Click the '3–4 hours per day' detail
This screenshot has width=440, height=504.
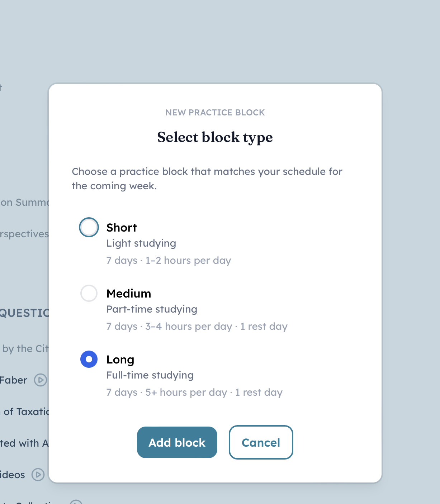(x=189, y=327)
